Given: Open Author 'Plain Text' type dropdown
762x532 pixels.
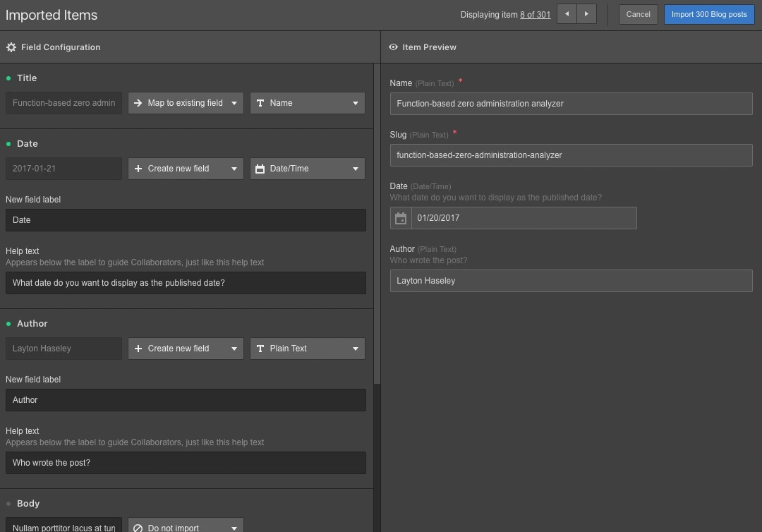Looking at the screenshot, I should click(x=308, y=349).
